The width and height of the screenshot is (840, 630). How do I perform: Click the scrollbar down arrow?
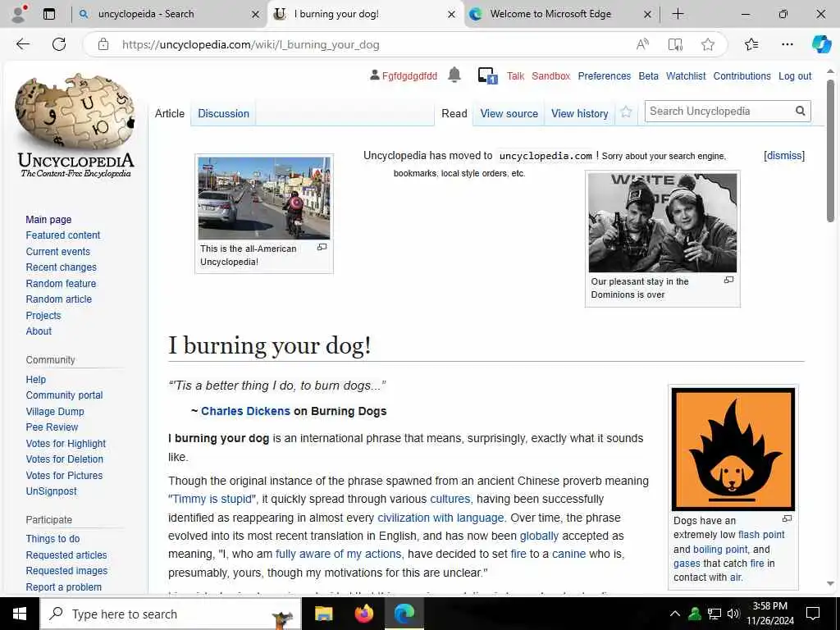pyautogui.click(x=830, y=583)
